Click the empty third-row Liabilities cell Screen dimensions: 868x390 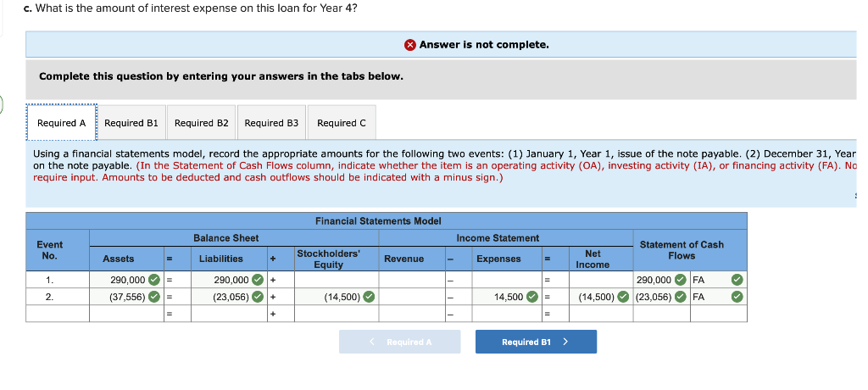[230, 314]
